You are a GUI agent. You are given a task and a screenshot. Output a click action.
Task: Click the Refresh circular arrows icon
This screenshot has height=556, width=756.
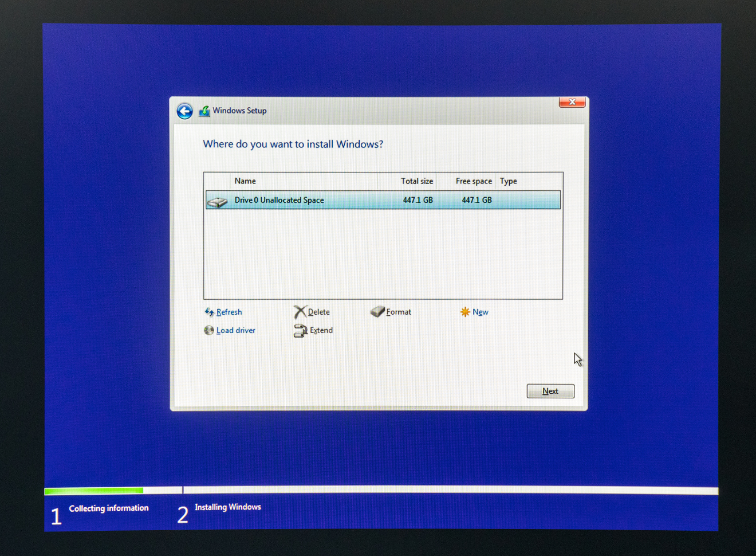(x=210, y=312)
